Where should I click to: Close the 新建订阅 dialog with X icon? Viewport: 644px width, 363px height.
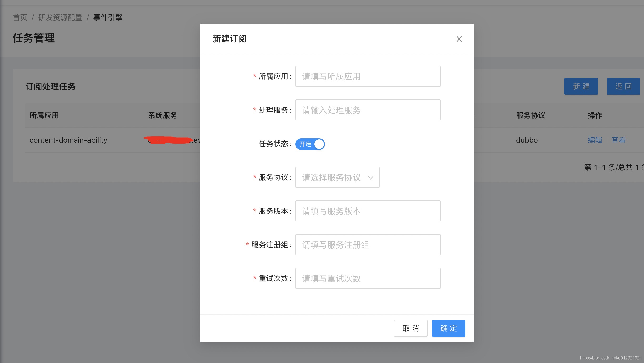(459, 39)
